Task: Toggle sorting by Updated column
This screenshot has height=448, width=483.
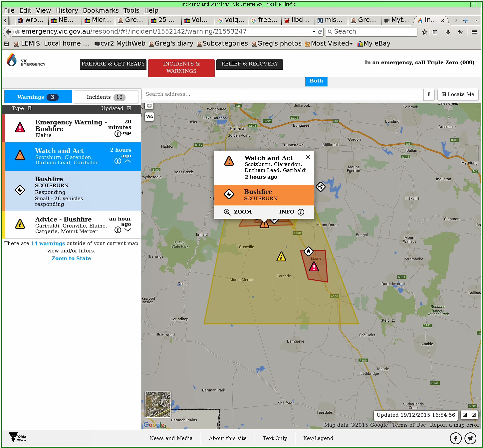Action: 116,108
